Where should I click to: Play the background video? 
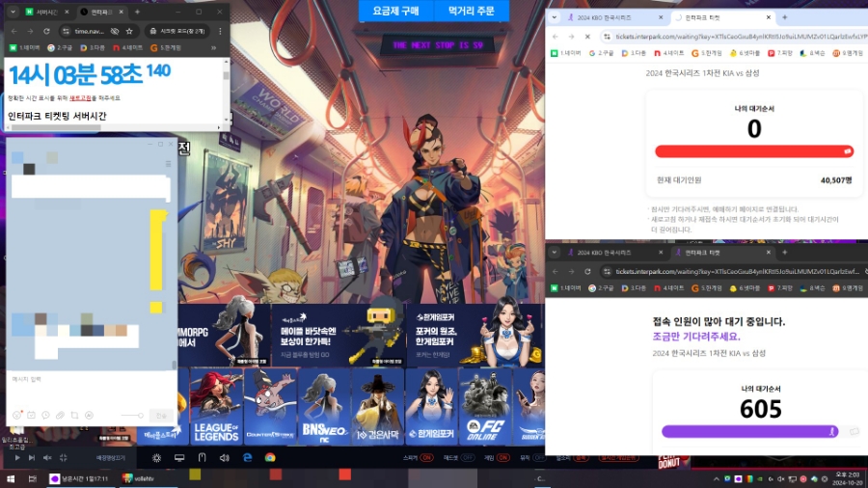(x=17, y=457)
